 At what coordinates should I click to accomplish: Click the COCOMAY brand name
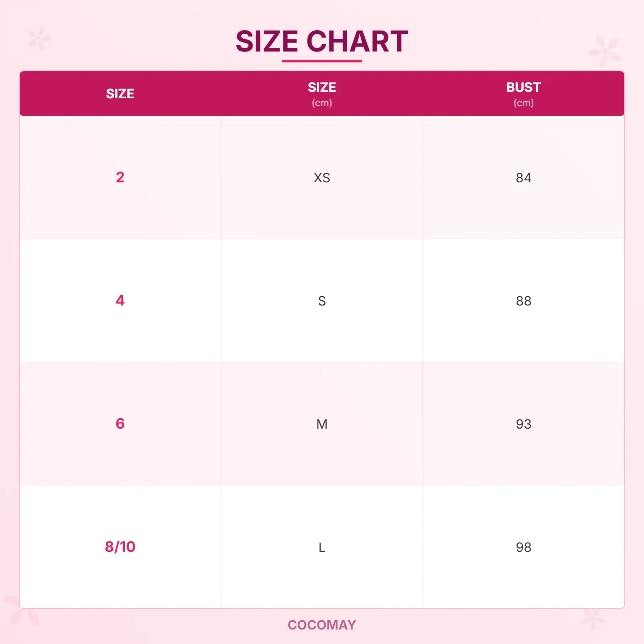pos(322,625)
